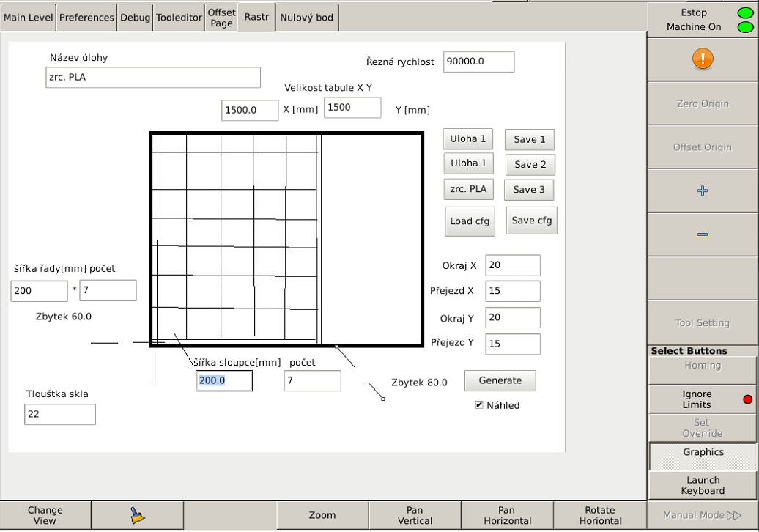Click the orange warning alert icon
The width and height of the screenshot is (759, 532).
pos(702,59)
